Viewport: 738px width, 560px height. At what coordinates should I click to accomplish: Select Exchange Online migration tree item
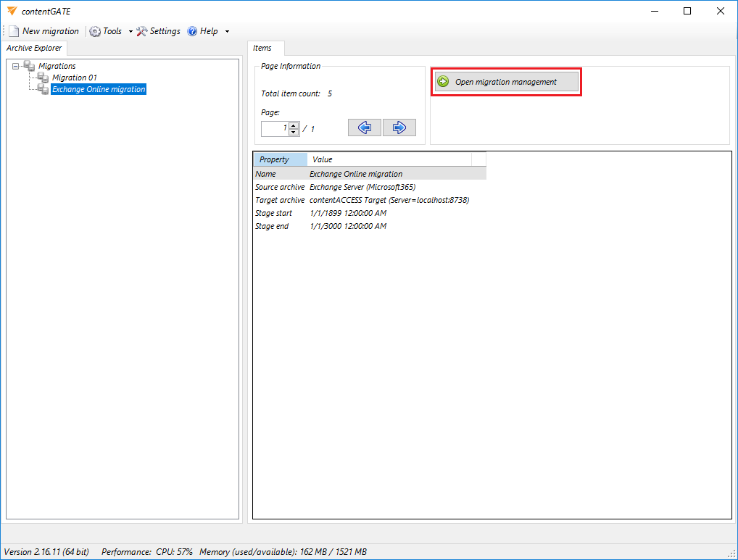[99, 89]
